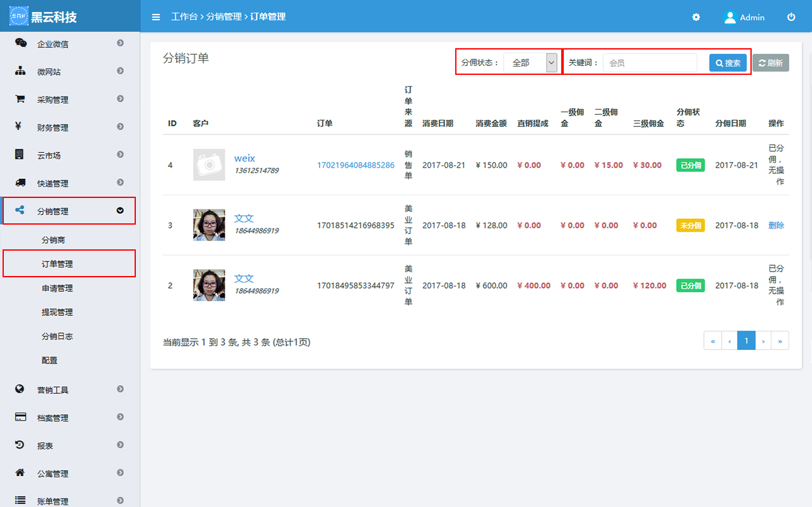The image size is (812, 507).
Task: Click the home icon for 公寓管理
Action: 20,473
